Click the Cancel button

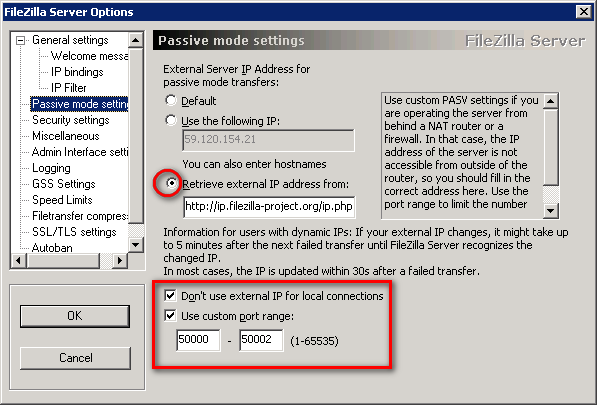pyautogui.click(x=75, y=358)
